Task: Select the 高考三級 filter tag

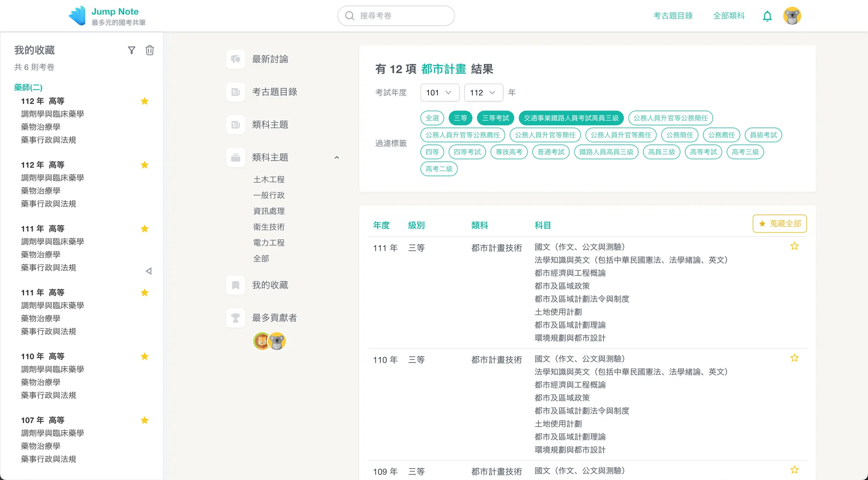Action: pyautogui.click(x=745, y=152)
